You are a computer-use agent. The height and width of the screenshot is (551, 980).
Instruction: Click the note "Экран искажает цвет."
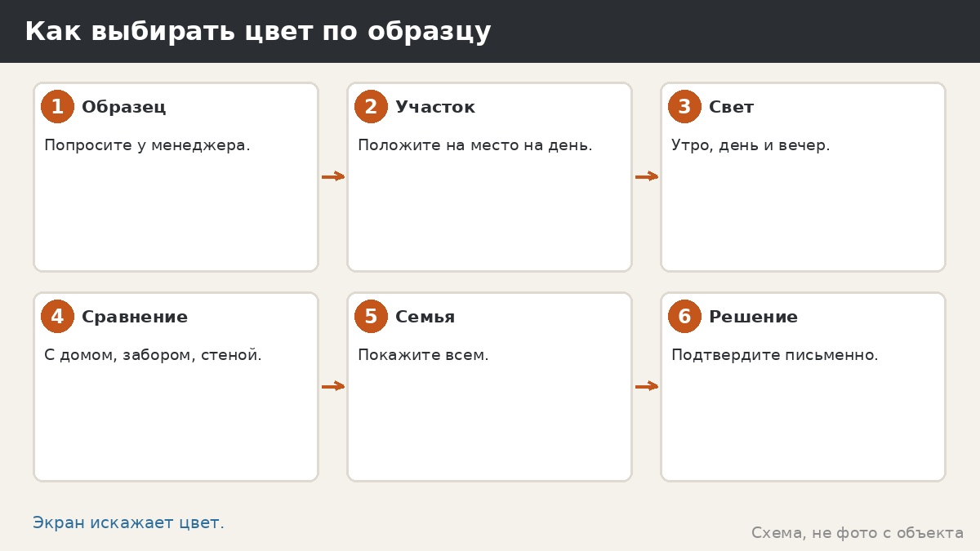coord(128,523)
